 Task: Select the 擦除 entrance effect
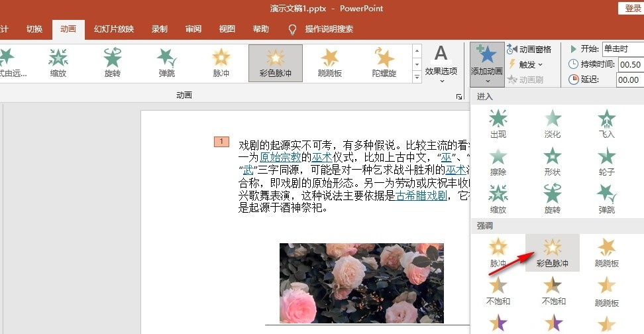click(x=498, y=161)
